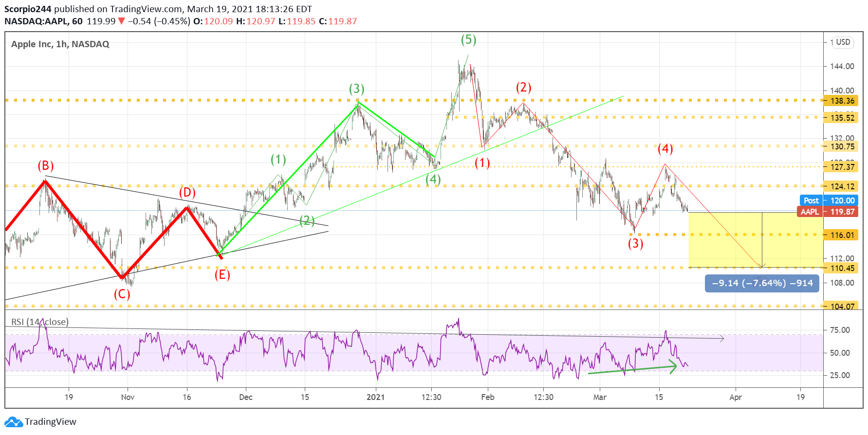868x435 pixels.
Task: Click the Apr label on time axis
Action: click(736, 397)
